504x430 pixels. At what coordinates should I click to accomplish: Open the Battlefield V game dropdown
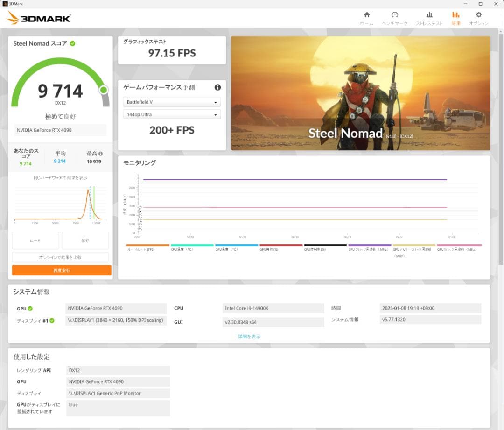pos(172,102)
